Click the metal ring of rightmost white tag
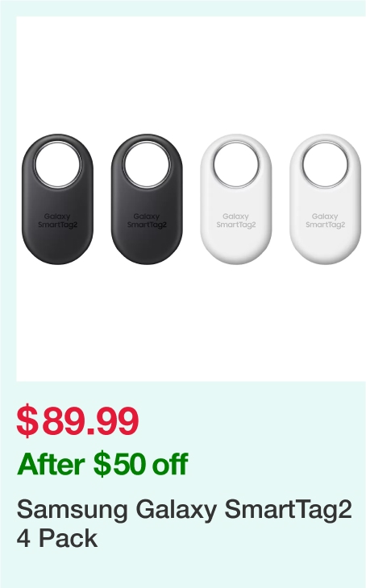 tap(325, 164)
